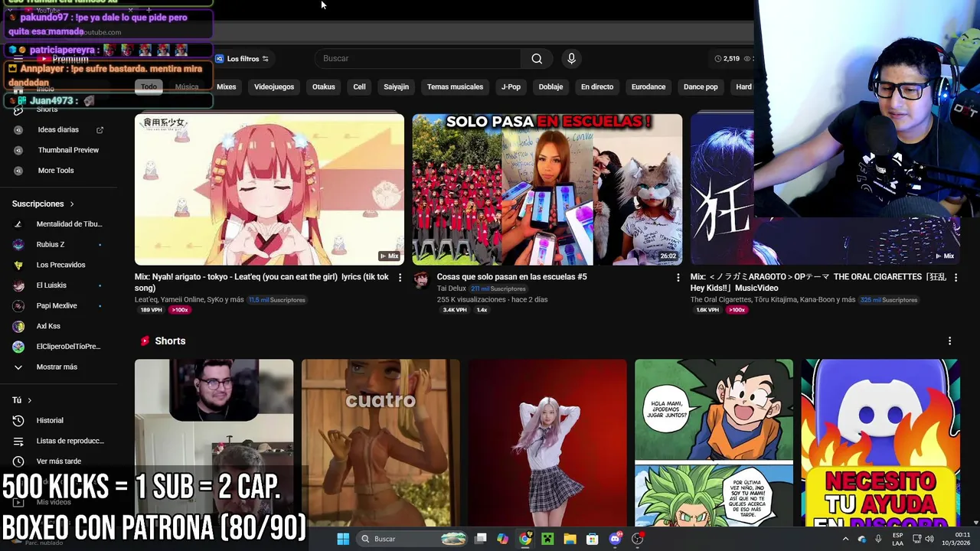Open File Explorer from taskbar
The image size is (980, 551).
tap(570, 539)
